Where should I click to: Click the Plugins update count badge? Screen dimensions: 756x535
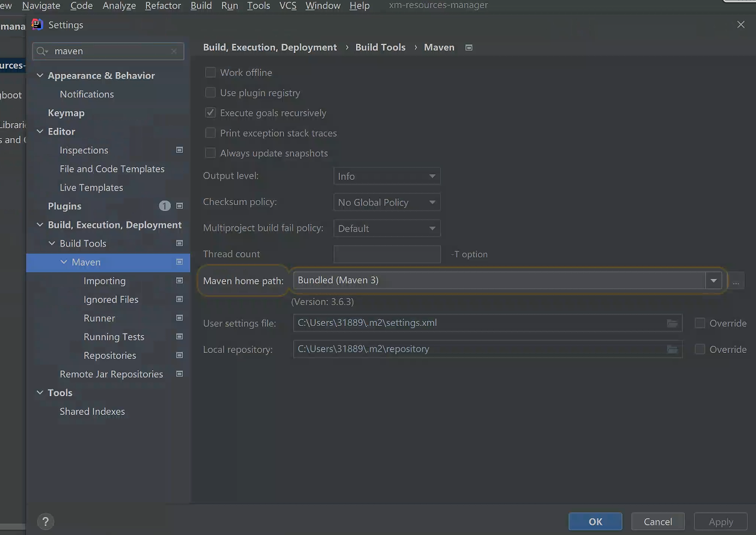tap(165, 206)
